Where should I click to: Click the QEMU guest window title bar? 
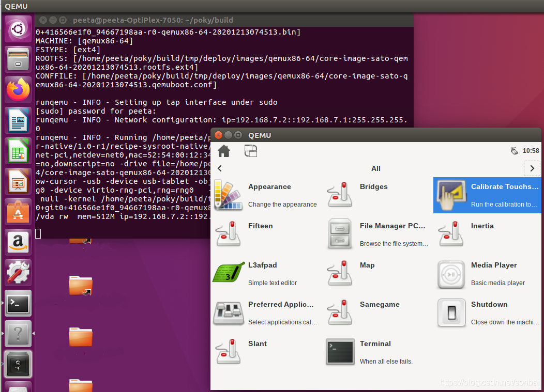click(376, 135)
